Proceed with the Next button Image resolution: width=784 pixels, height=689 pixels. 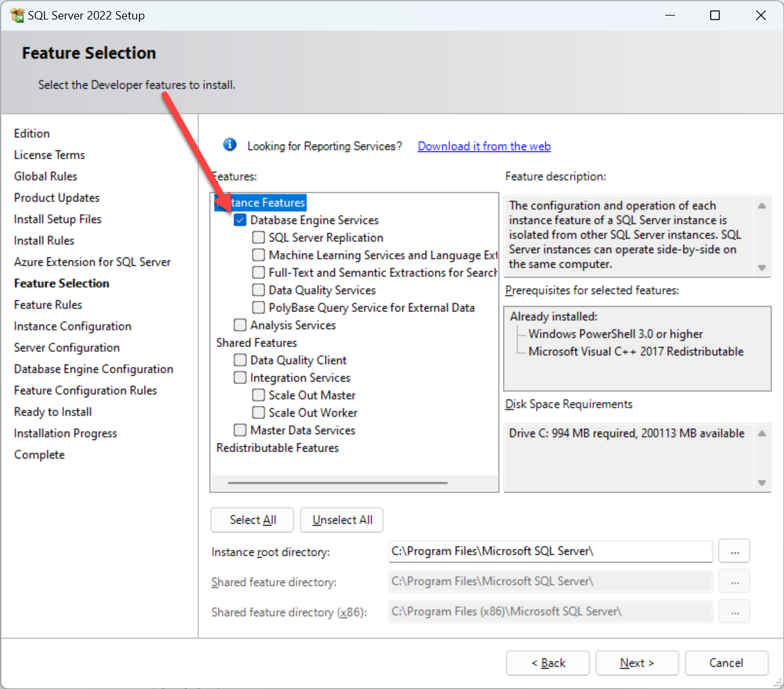pos(637,663)
